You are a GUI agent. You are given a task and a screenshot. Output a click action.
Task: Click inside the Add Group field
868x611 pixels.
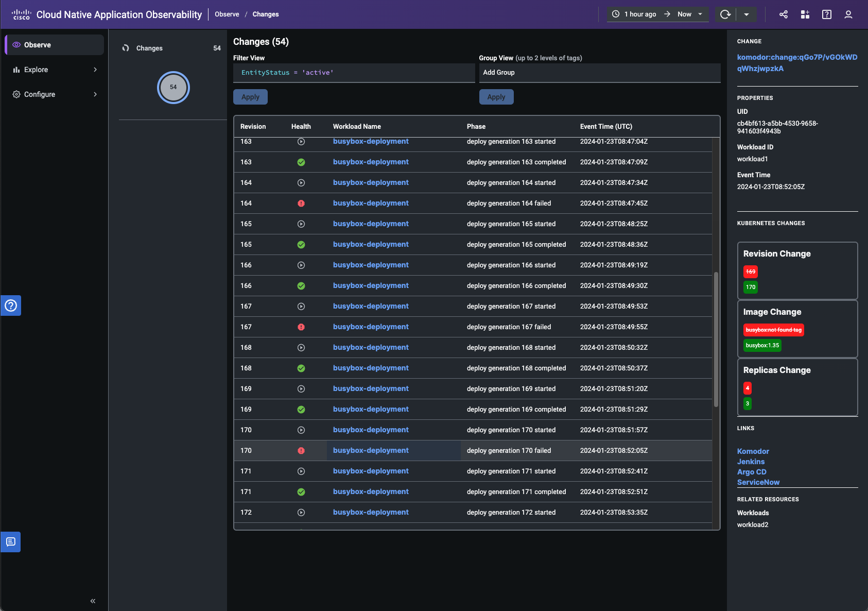[x=566, y=73]
